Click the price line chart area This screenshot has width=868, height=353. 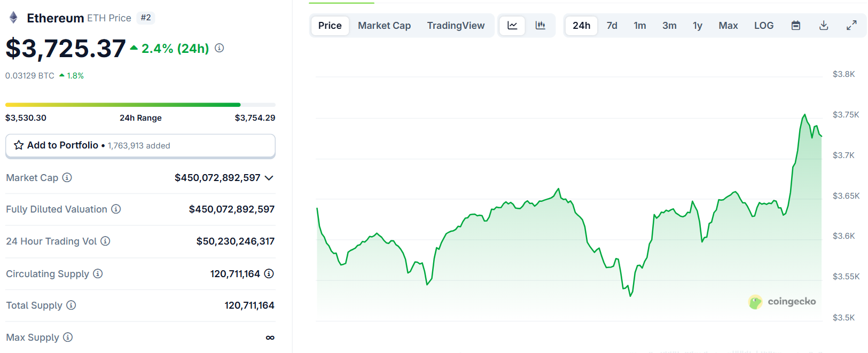[x=569, y=198]
